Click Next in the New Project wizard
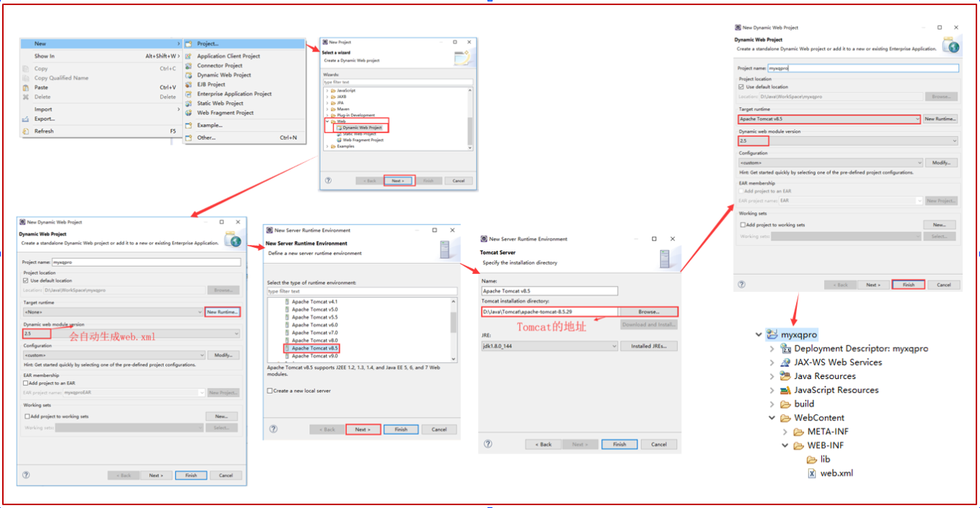This screenshot has width=980, height=508. [x=399, y=180]
